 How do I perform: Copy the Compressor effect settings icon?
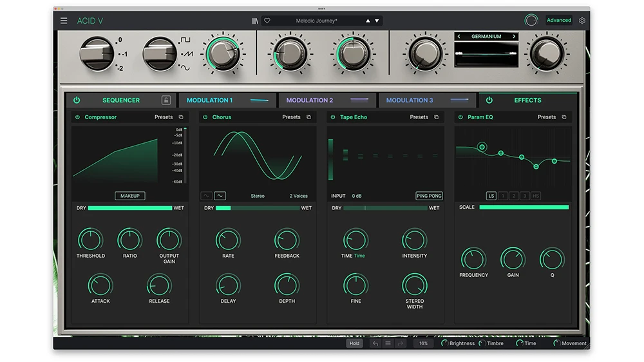point(181,117)
